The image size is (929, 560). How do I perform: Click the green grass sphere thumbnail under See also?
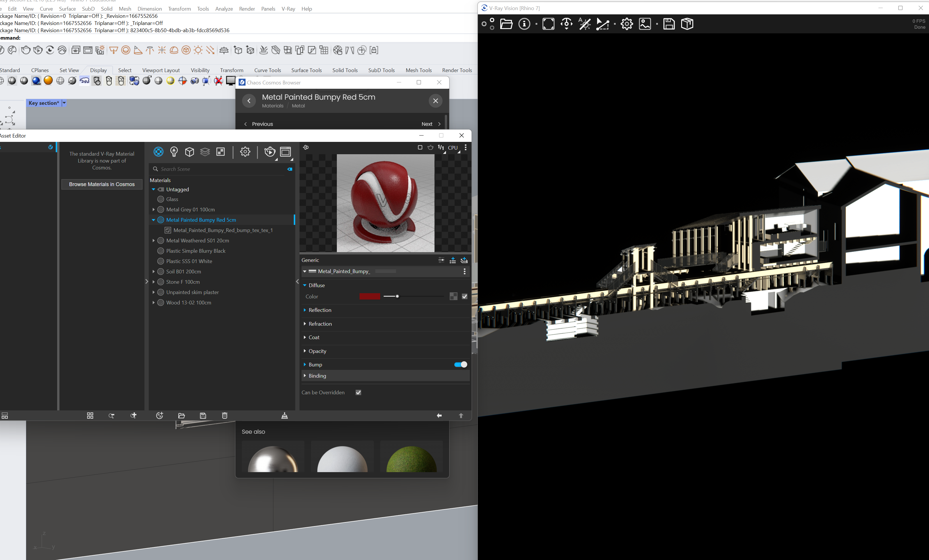[411, 456]
